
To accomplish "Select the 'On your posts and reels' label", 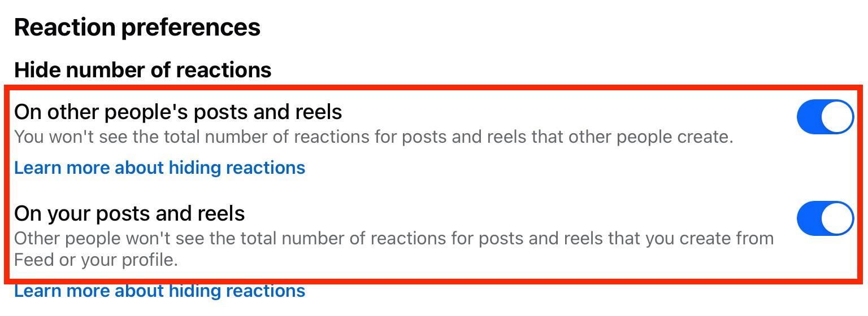I will tap(129, 213).
